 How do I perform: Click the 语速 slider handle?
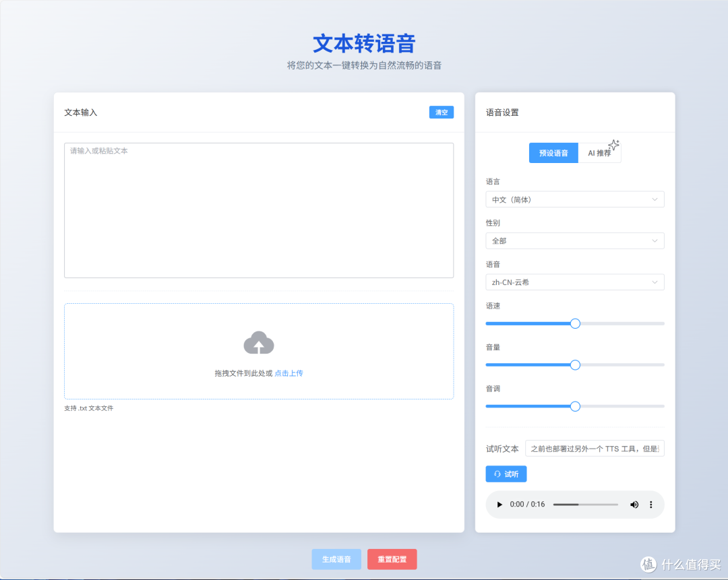pyautogui.click(x=575, y=323)
